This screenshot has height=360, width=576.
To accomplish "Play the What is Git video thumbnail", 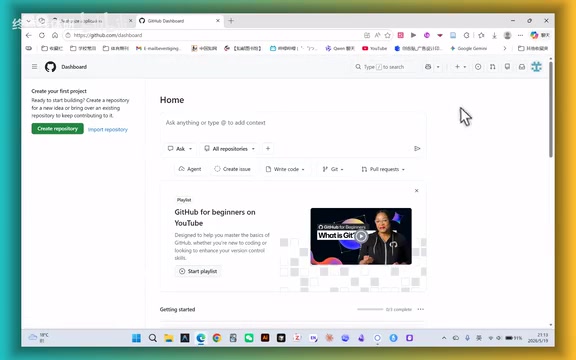I will coord(361,236).
